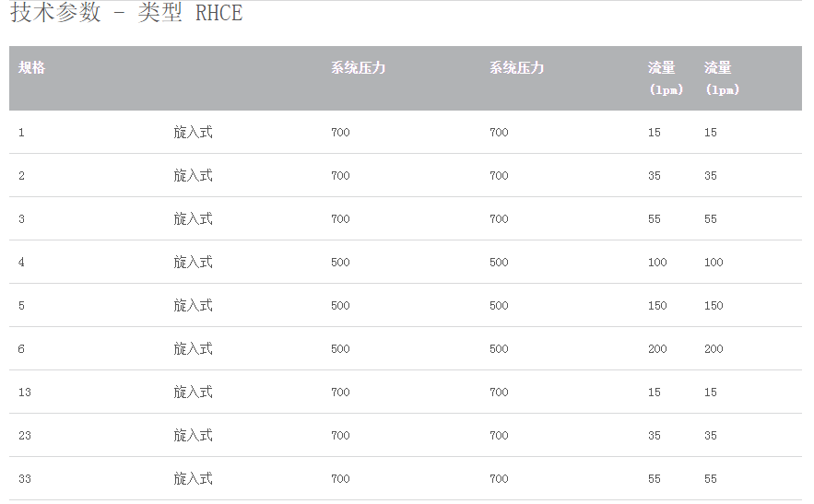Click the second 系统压力 column header

click(516, 68)
